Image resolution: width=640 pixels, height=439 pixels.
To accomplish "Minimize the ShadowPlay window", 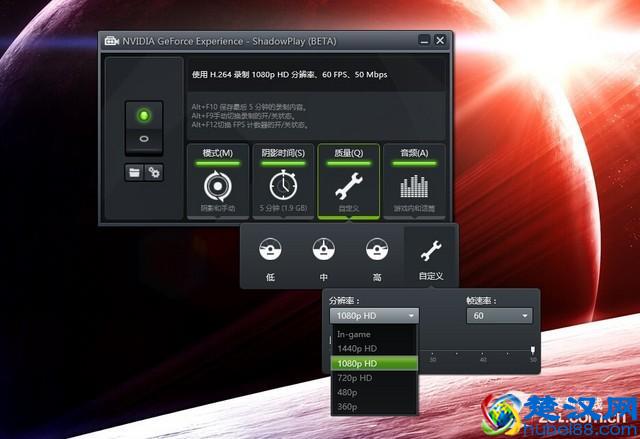I will [424, 41].
